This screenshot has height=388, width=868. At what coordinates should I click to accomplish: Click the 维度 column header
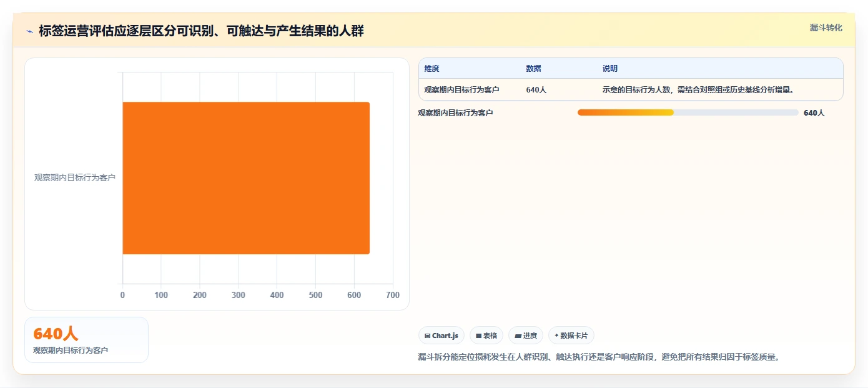[x=432, y=69]
